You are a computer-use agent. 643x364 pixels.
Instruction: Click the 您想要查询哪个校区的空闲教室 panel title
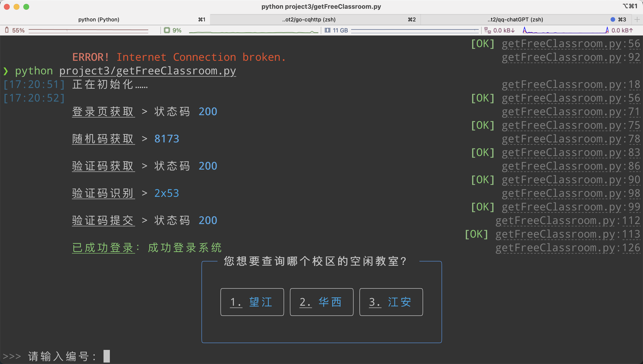315,261
